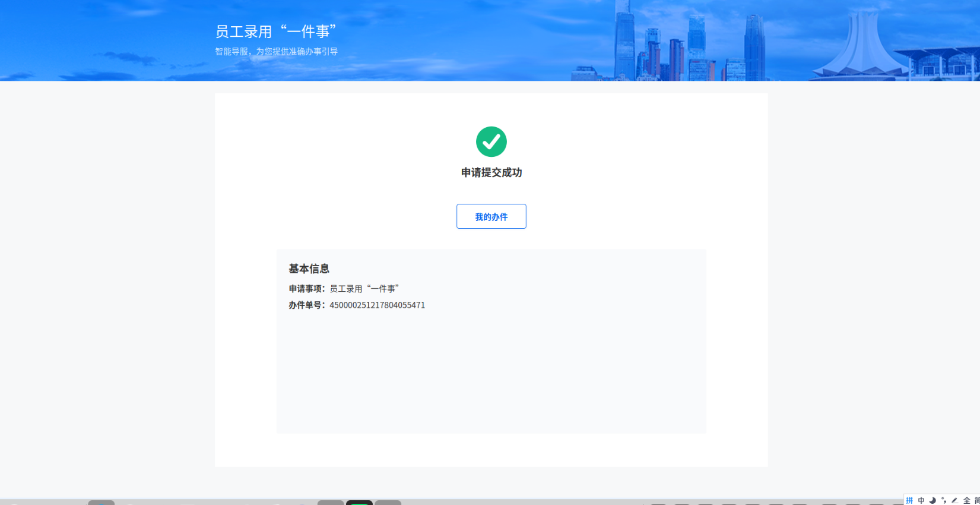This screenshot has height=505, width=980.
Task: Click the dock icon right of green app
Action: coord(388,503)
